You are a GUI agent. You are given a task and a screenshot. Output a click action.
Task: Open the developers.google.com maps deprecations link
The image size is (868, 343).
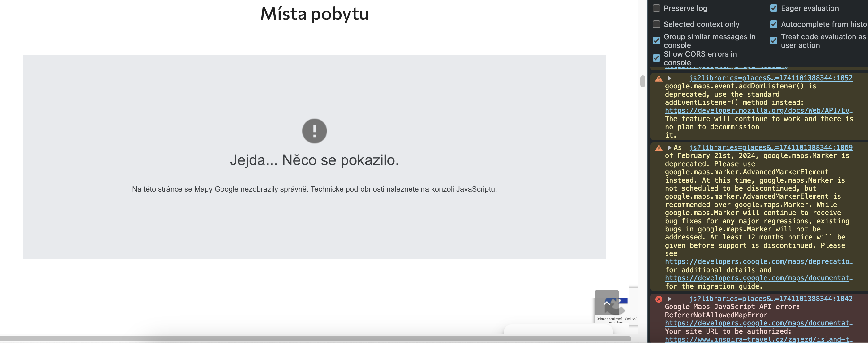pos(759,262)
